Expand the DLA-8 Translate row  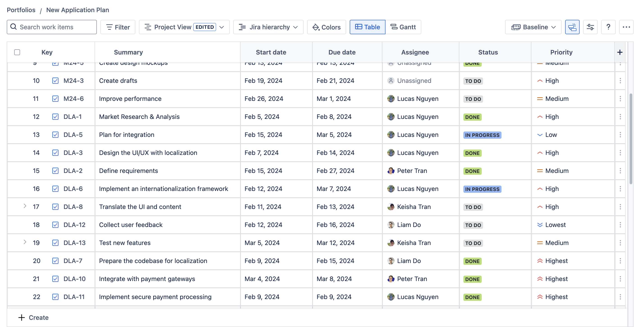25,206
